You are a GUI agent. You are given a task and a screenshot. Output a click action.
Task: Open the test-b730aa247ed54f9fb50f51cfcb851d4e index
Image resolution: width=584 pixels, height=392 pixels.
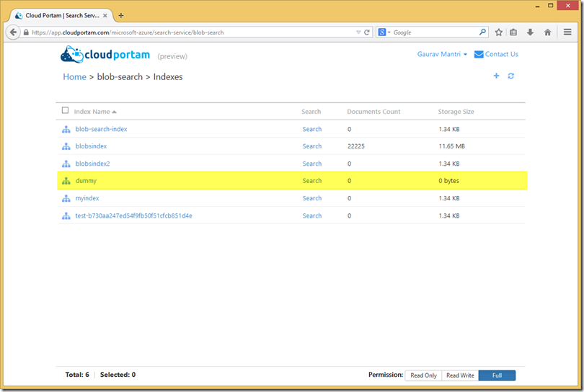[x=133, y=216]
